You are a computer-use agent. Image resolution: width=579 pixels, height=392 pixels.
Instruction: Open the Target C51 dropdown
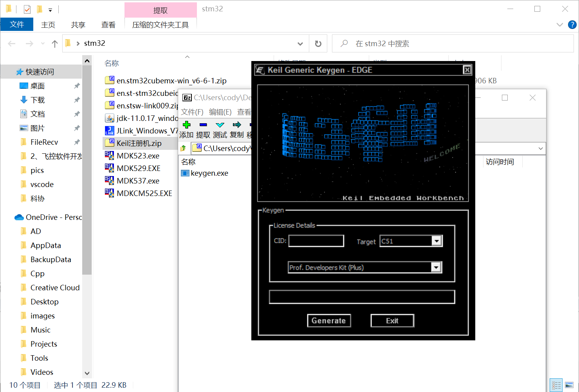tap(437, 241)
